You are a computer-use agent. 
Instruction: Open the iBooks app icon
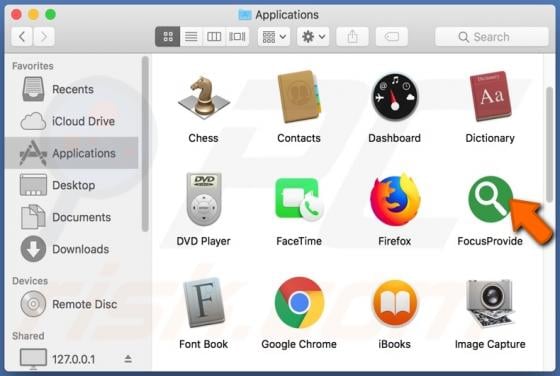point(395,303)
